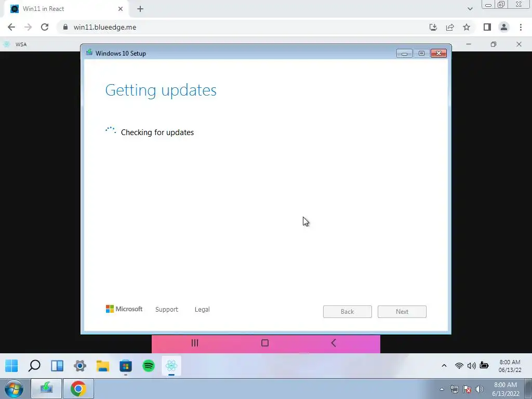This screenshot has width=532, height=399.
Task: Open the 8:00 AM 06/13/22 clock
Action: pos(510,366)
